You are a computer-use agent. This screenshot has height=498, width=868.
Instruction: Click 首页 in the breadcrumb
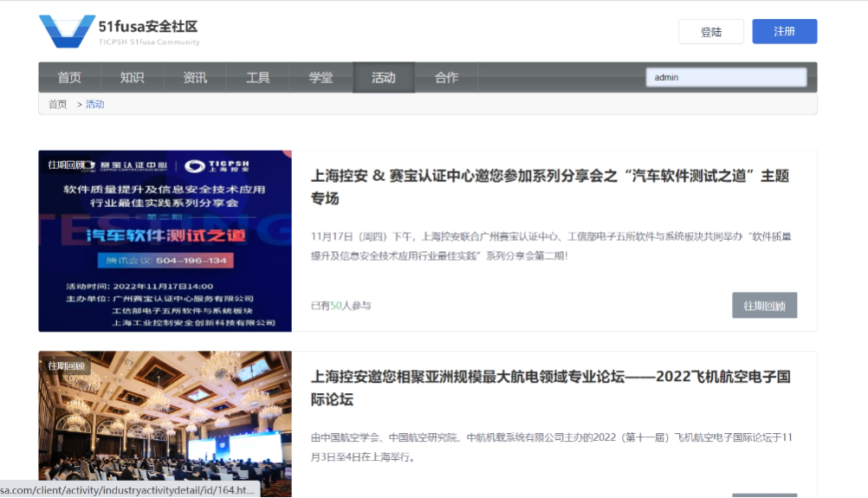[57, 104]
